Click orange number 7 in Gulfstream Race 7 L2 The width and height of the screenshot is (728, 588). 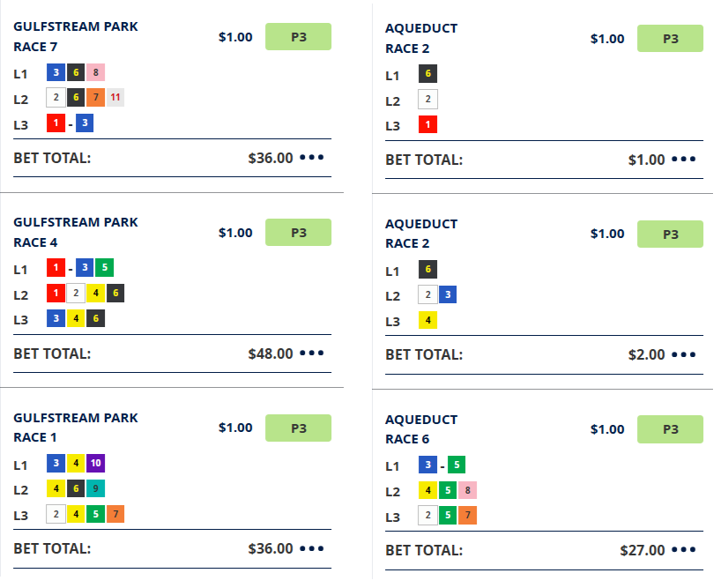96,98
